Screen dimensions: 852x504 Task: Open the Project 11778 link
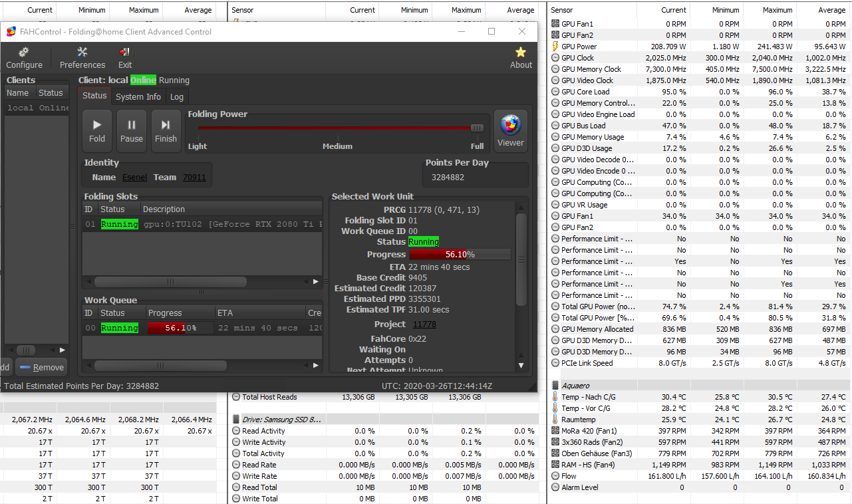[424, 324]
